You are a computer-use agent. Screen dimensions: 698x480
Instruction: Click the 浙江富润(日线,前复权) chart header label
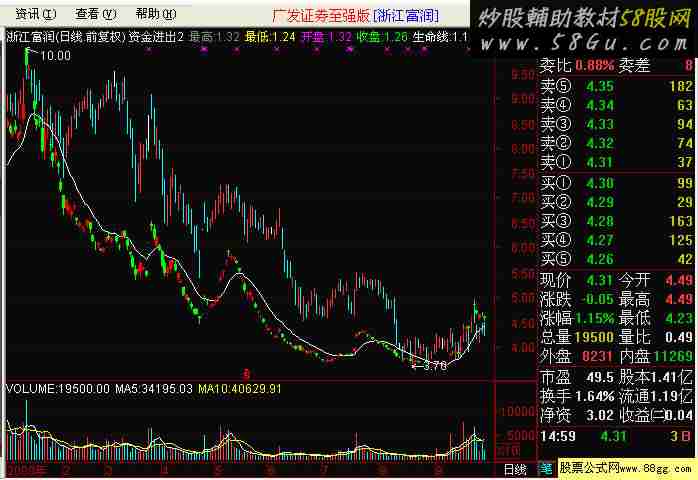coord(66,37)
